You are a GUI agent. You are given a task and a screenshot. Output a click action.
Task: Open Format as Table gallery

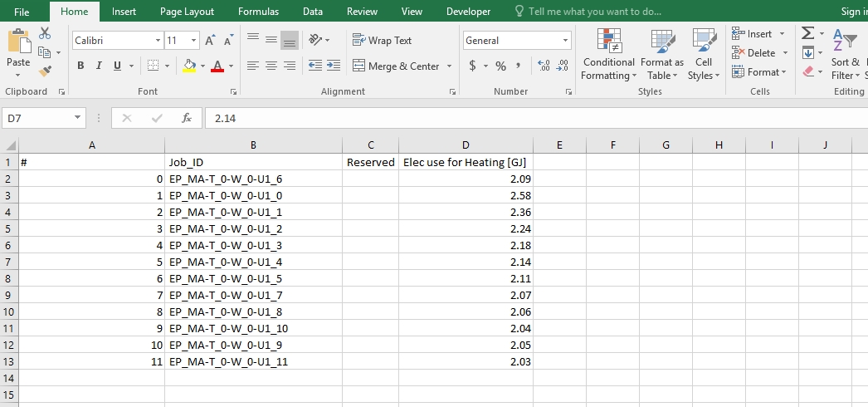click(662, 54)
